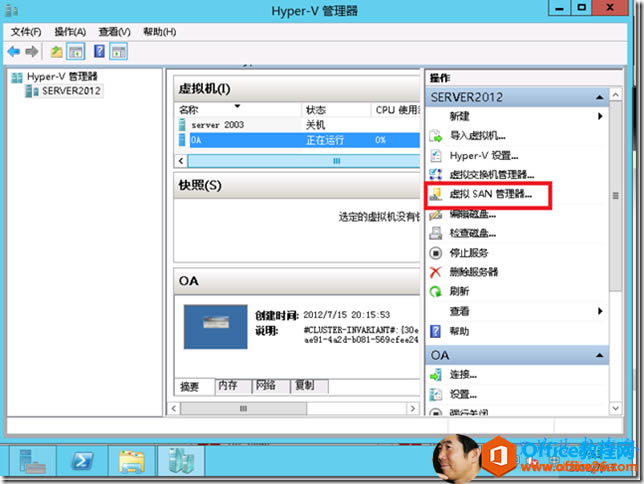Click the 导入虚拟机 import icon
This screenshot has height=484, width=644.
tap(435, 136)
